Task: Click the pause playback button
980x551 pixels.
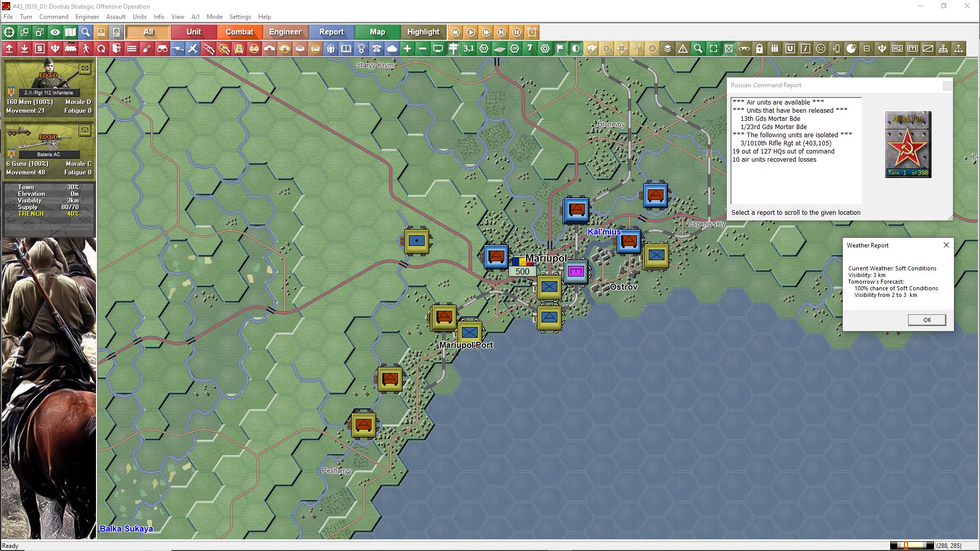Action: point(517,32)
